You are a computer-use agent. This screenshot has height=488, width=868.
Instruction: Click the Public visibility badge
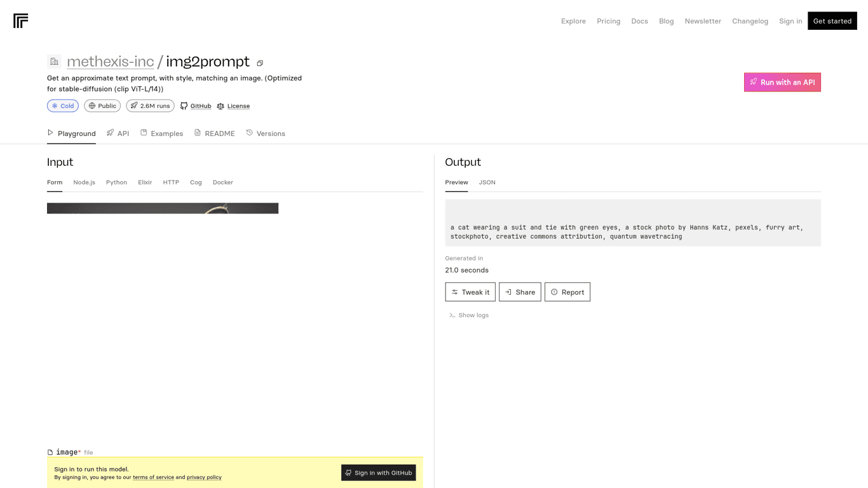point(102,106)
